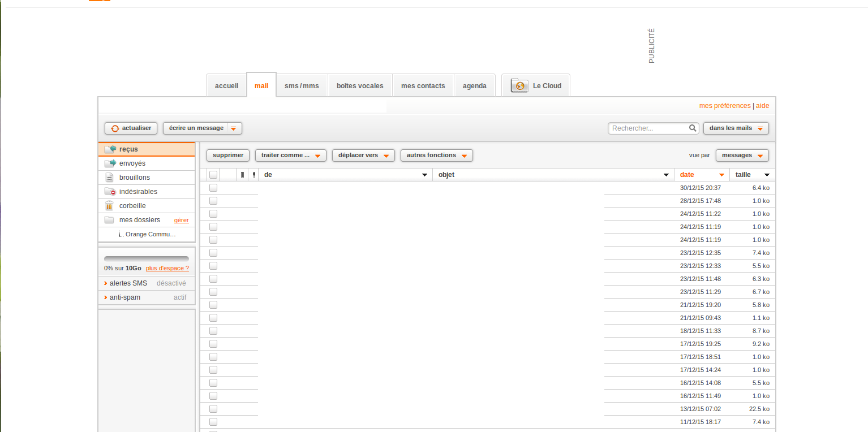868x432 pixels.
Task: Click the search magnifier icon
Action: tap(693, 128)
